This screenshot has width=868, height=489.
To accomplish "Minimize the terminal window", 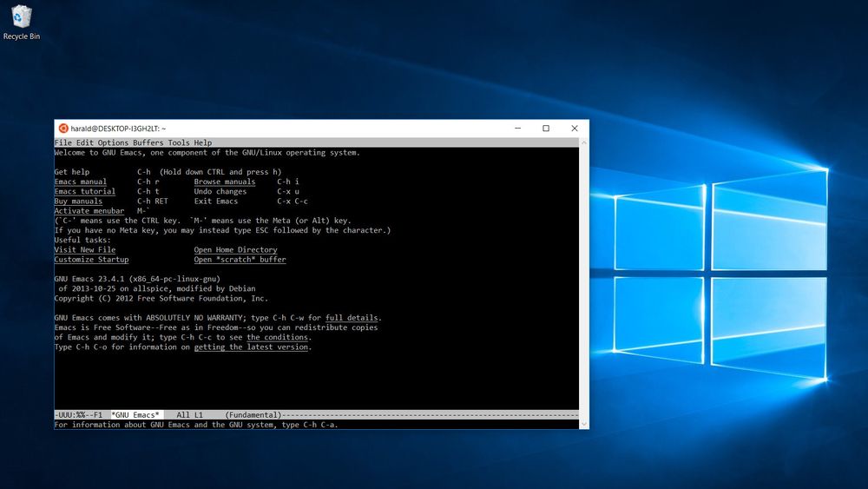I will click(517, 129).
